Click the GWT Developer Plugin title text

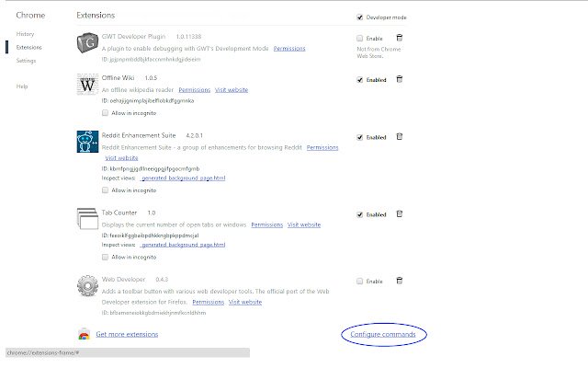133,37
